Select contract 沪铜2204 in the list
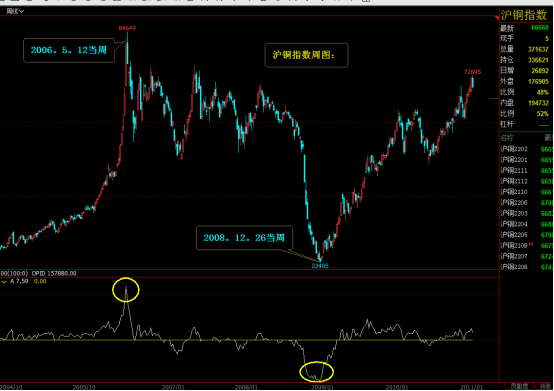This screenshot has height=391, width=554. coord(514,224)
